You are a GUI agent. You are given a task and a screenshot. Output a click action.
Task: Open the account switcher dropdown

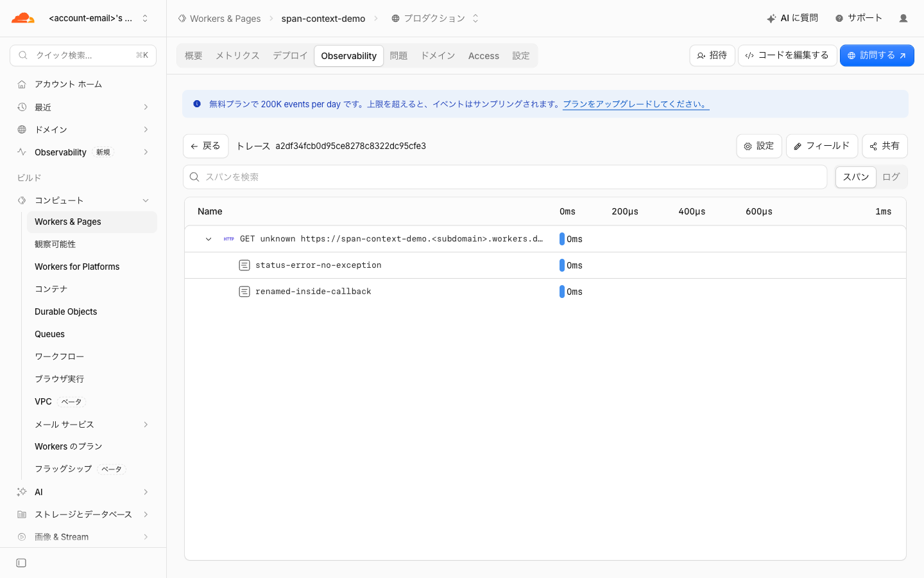[145, 18]
